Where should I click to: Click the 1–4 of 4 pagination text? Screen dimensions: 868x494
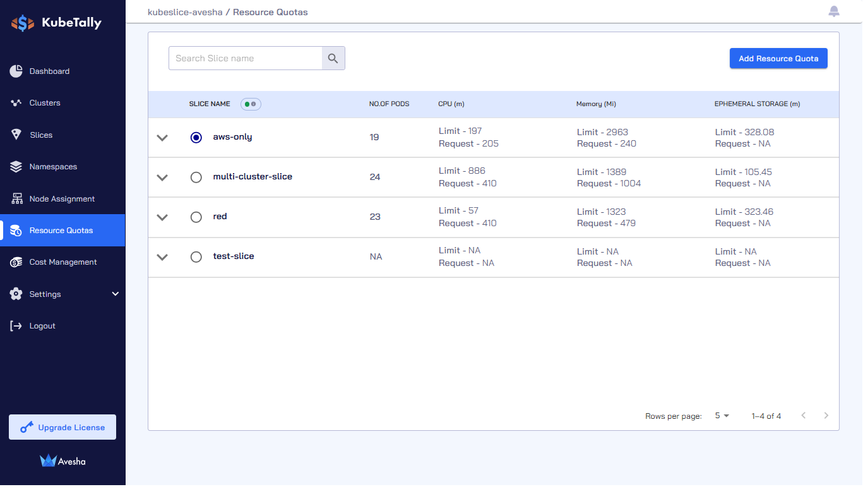pos(766,416)
